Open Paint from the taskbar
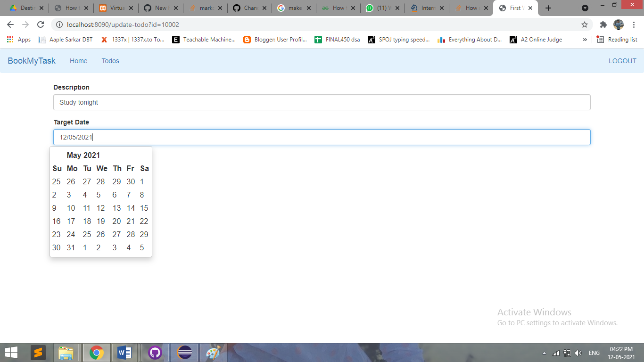Screen dimensions: 644x362 214,353
